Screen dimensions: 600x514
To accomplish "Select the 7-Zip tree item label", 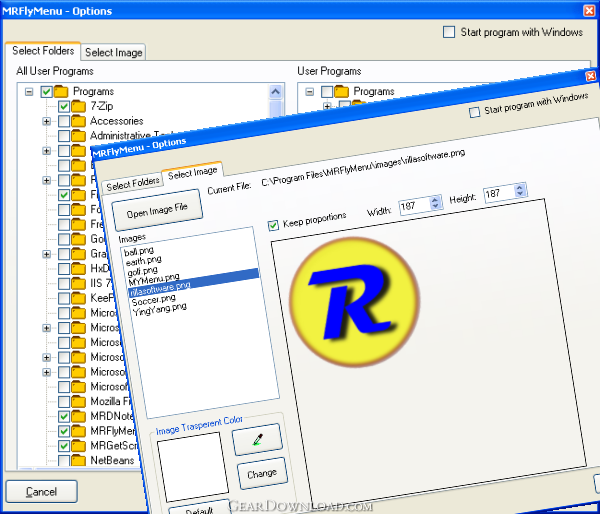I will click(x=102, y=106).
